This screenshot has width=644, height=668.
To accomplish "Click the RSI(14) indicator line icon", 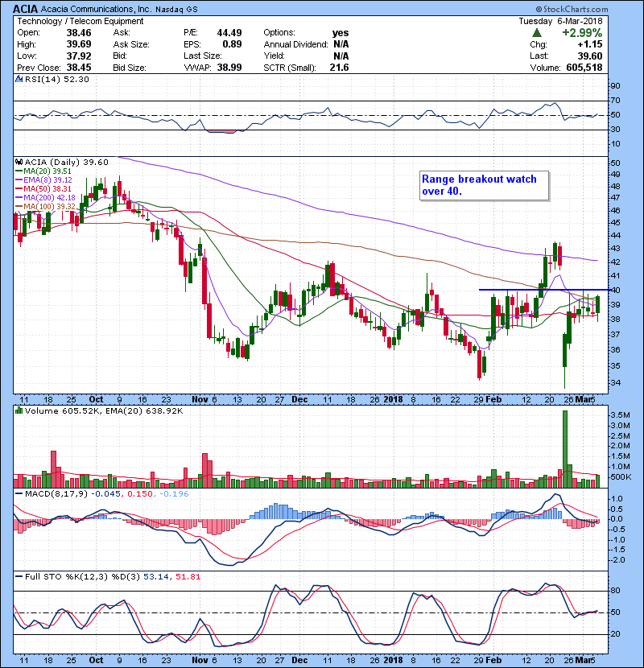I will pyautogui.click(x=19, y=79).
